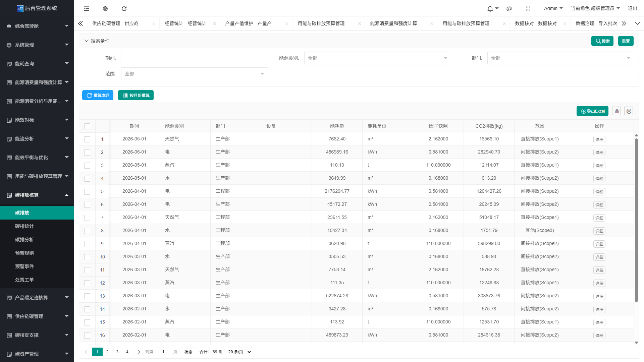Open the column filter grid icon
This screenshot has width=644, height=362.
click(617, 111)
